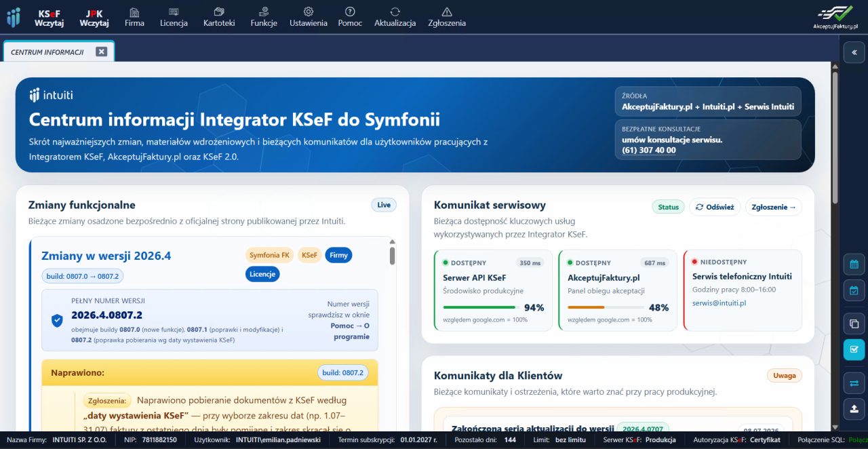Image resolution: width=868 pixels, height=449 pixels.
Task: Open the Funkcje menu
Action: coord(264,18)
